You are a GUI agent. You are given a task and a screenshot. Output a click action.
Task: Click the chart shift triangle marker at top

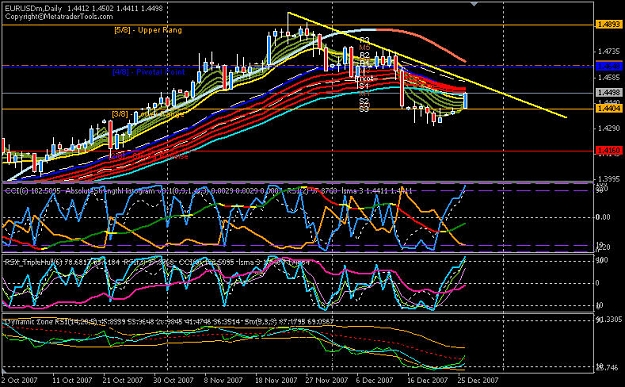coord(474,4)
